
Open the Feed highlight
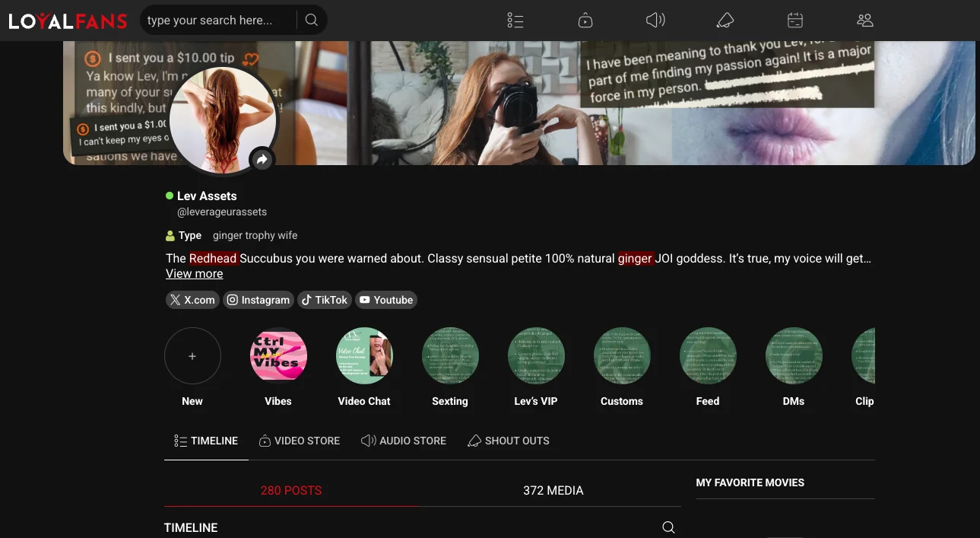coord(708,356)
